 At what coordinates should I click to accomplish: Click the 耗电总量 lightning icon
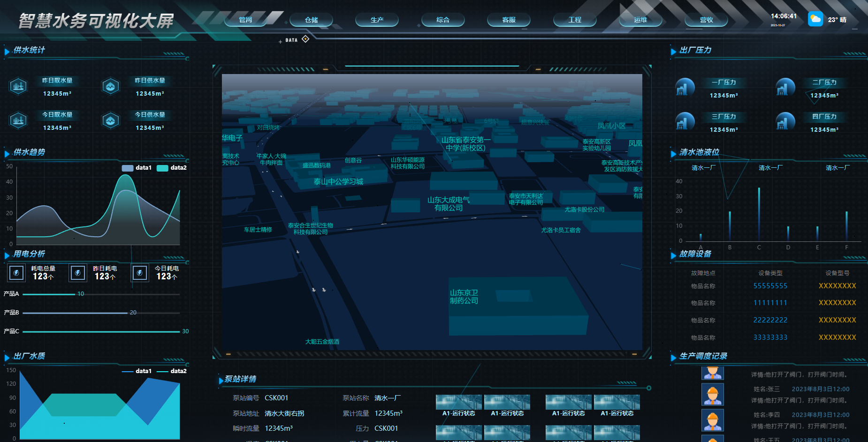point(16,272)
